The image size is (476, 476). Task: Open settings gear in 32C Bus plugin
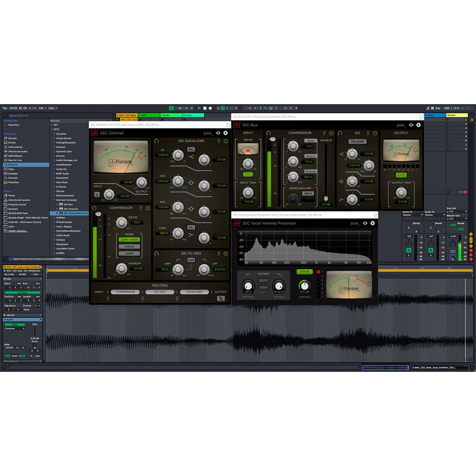point(419,125)
